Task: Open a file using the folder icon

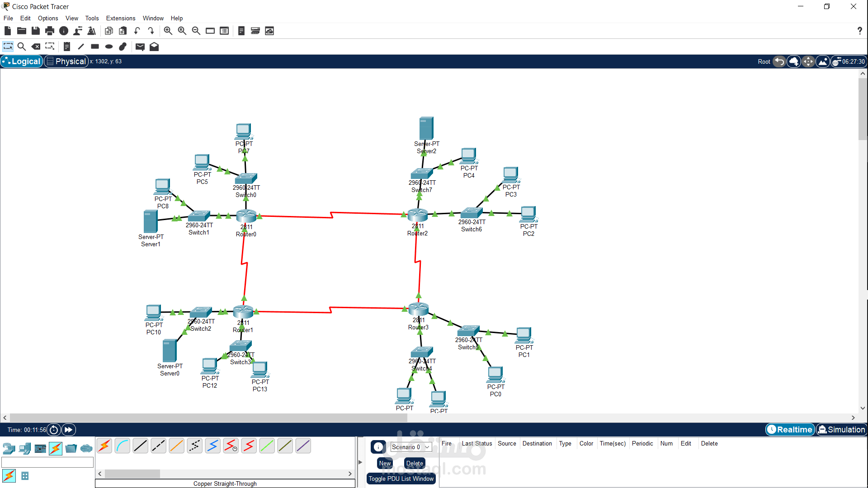Action: tap(22, 31)
